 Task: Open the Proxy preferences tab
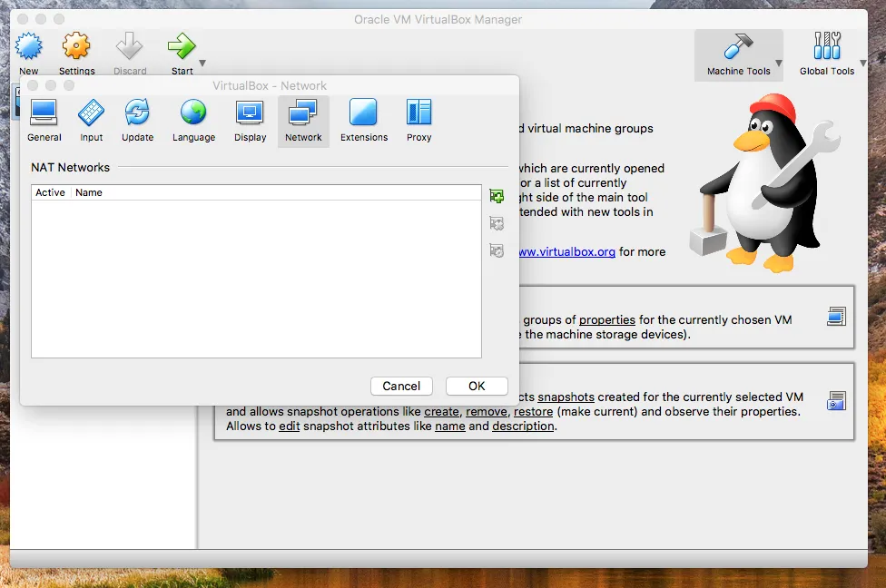pos(418,121)
